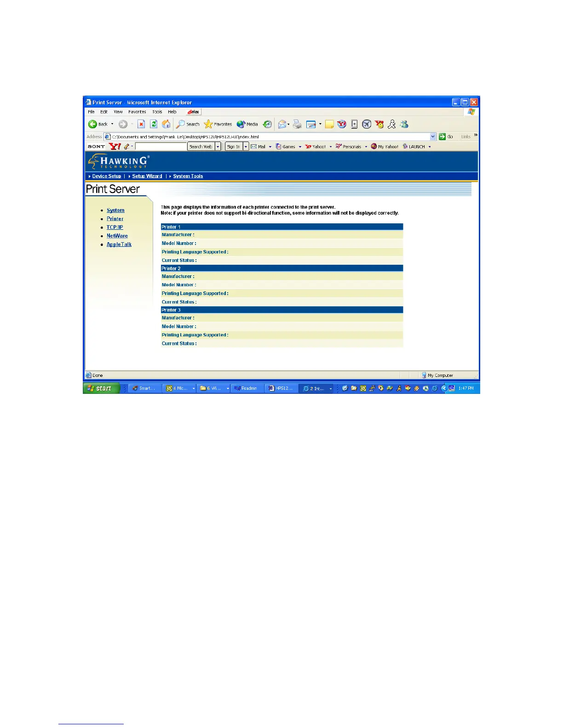
Task: Expand the Sign In dropdown arrow
Action: click(246, 147)
